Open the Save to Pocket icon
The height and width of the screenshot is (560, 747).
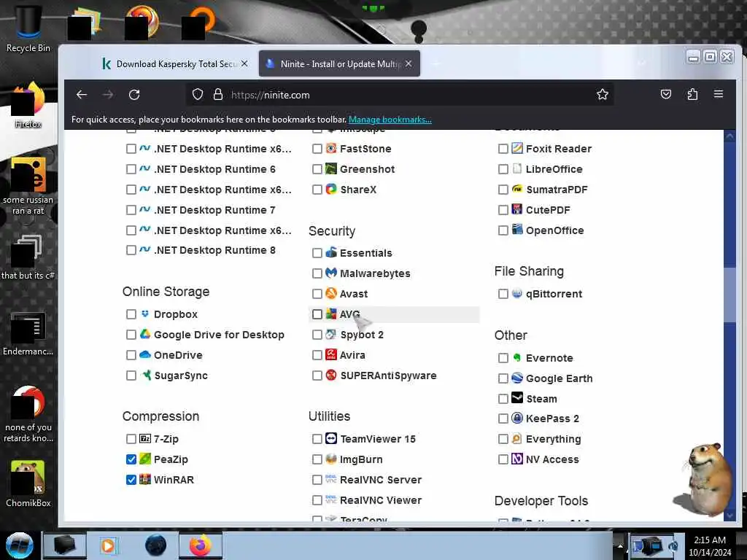pos(665,94)
